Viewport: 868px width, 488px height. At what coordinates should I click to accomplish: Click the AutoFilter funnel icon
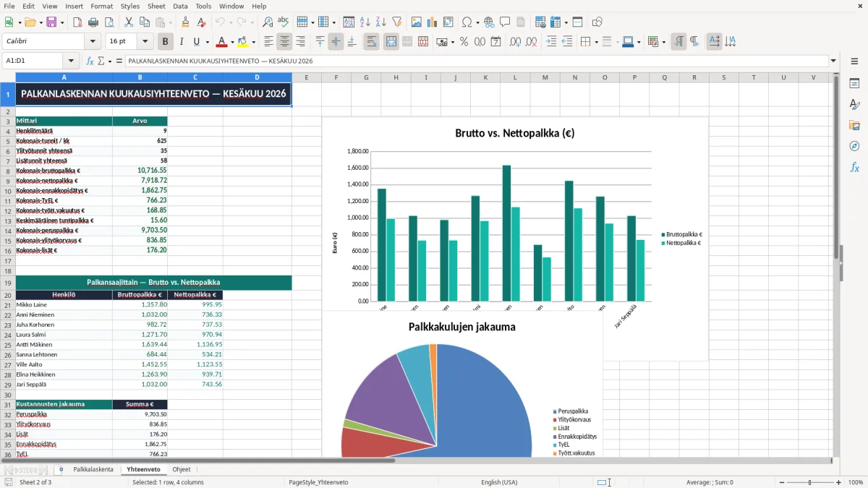pyautogui.click(x=396, y=22)
